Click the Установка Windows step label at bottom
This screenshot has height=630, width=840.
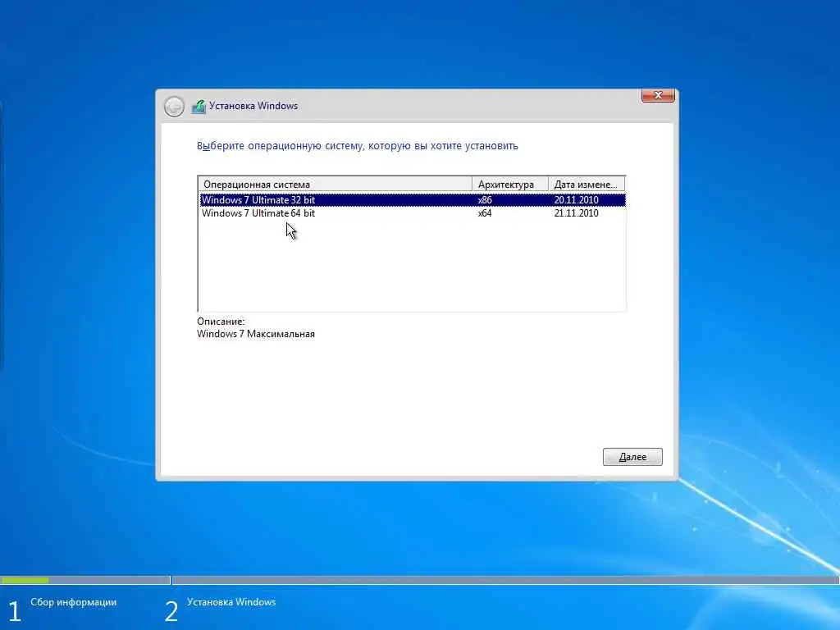click(231, 602)
